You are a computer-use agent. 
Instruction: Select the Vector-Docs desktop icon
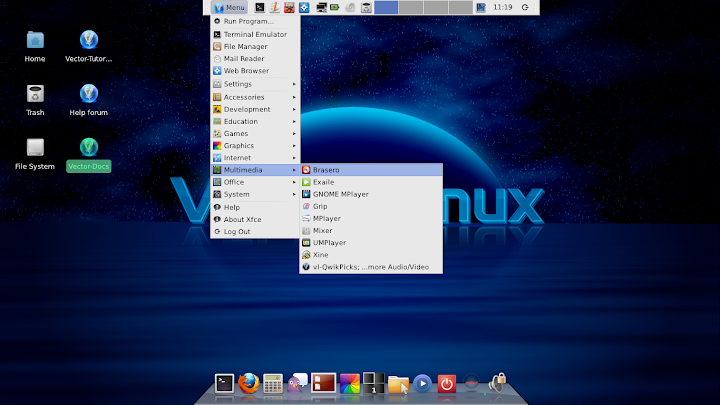point(89,154)
